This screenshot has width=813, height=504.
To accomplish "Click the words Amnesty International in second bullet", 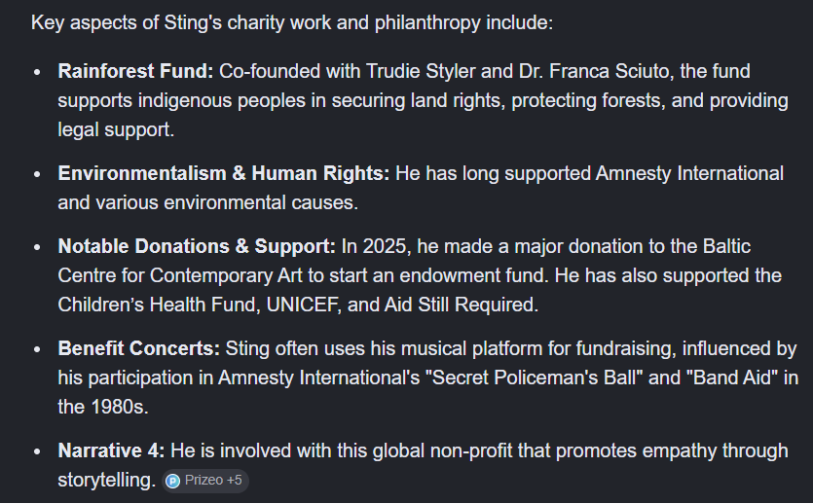I will [689, 173].
